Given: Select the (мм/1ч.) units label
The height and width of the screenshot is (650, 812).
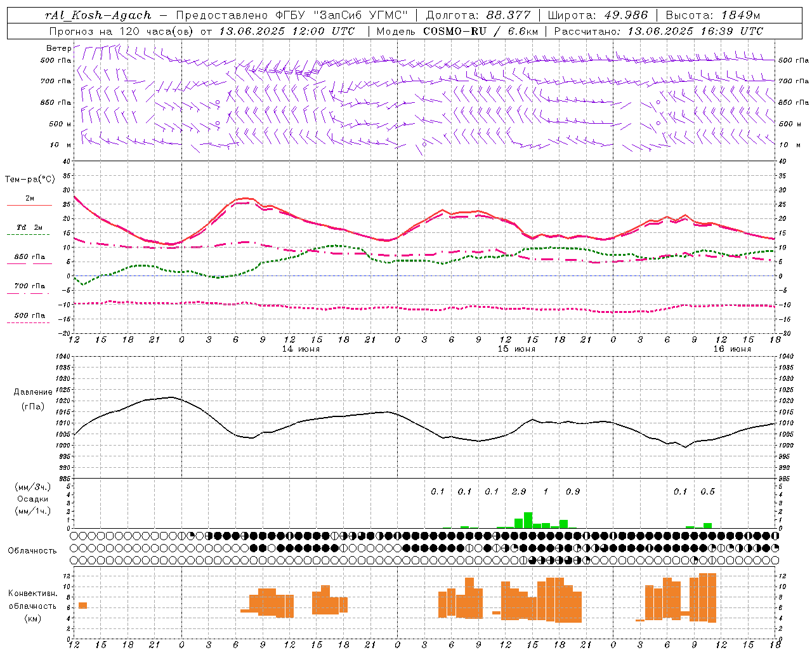Looking at the screenshot, I should coord(33,511).
